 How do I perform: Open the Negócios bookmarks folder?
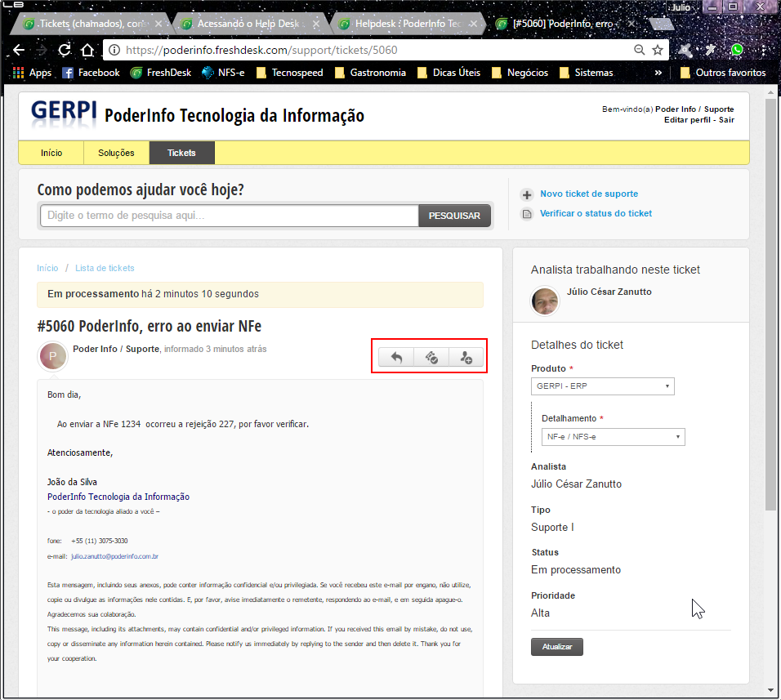pyautogui.click(x=520, y=73)
